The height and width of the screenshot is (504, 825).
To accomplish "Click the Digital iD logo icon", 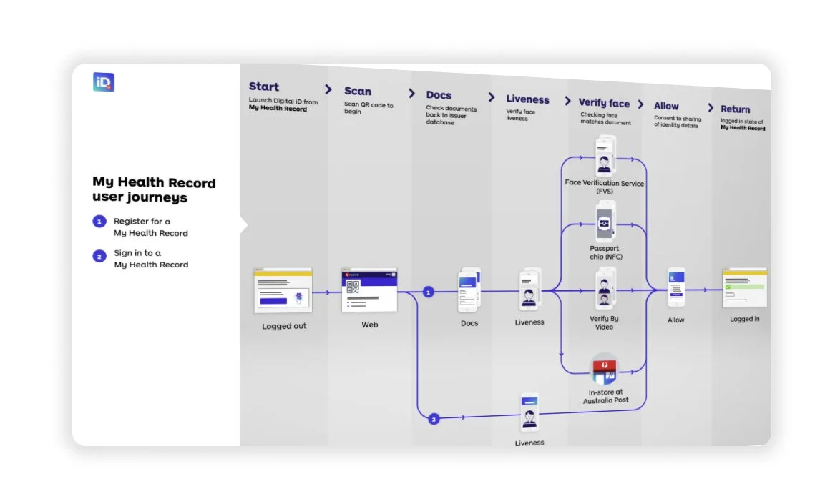I will pos(104,82).
